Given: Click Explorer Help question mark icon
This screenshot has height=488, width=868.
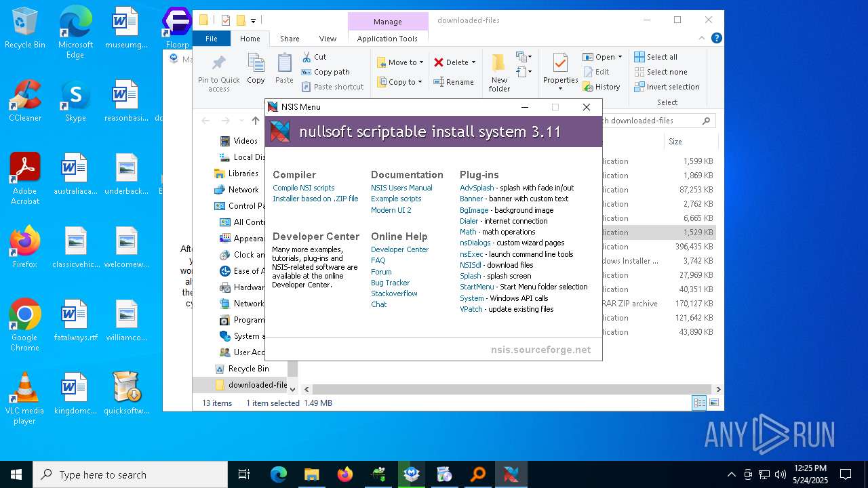Looking at the screenshot, I should pos(716,39).
